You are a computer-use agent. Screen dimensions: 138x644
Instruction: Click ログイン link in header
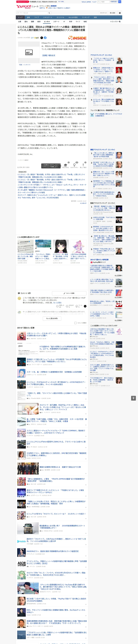tap(42, 8)
